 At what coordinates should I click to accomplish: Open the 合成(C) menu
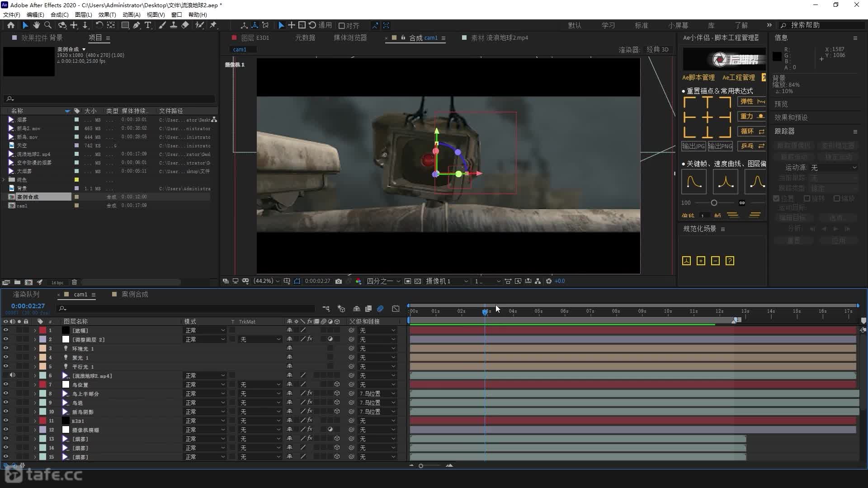[x=59, y=14]
